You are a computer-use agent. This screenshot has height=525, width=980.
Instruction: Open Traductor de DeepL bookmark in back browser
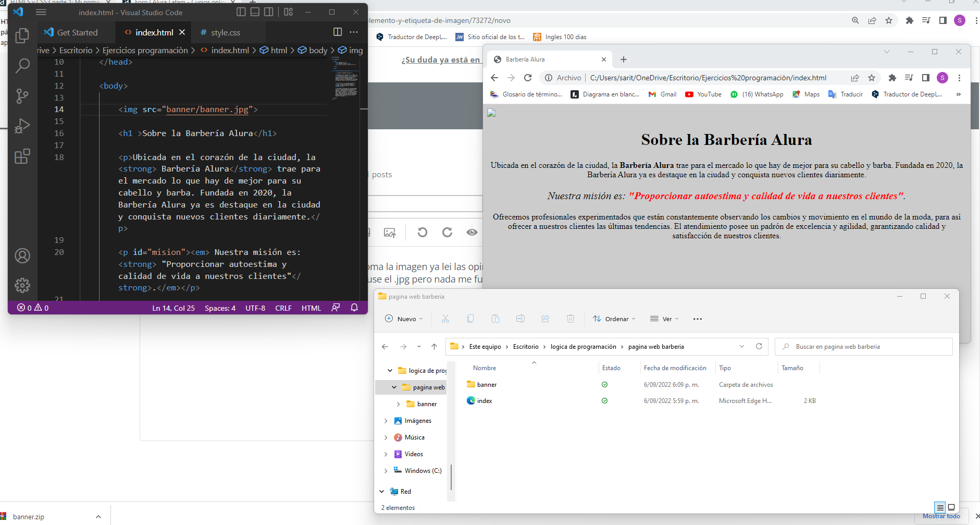[412, 37]
